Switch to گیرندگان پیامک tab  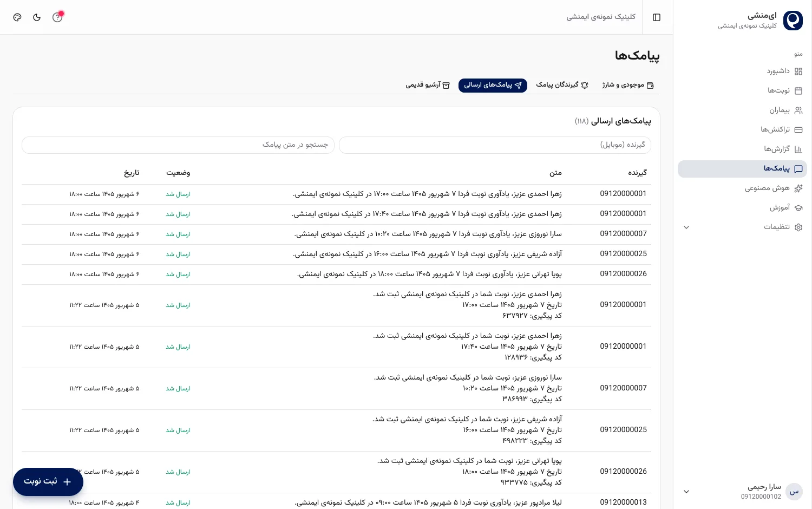coord(562,86)
